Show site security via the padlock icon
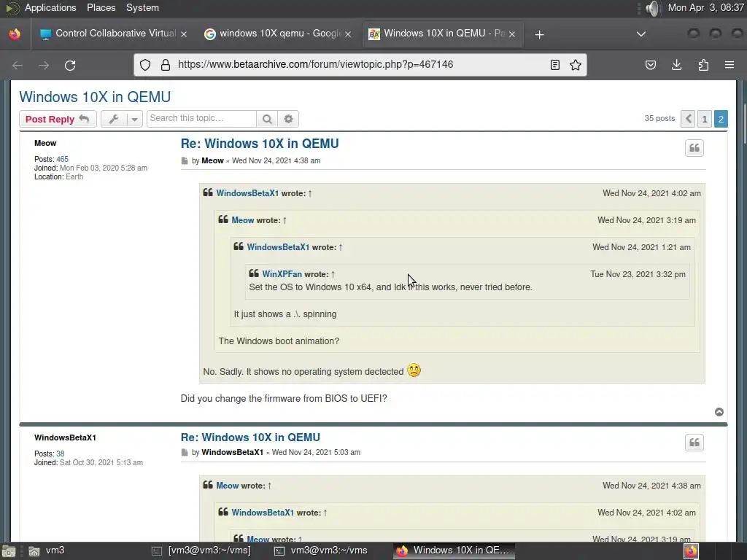 point(166,65)
